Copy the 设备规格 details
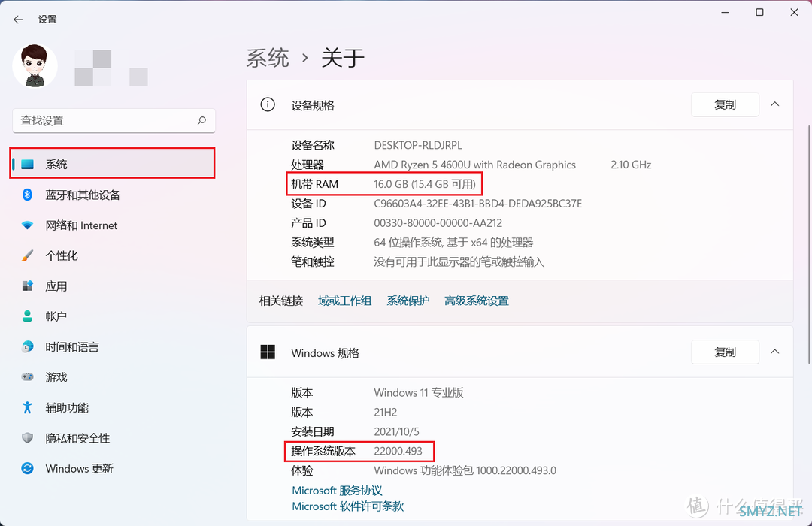This screenshot has width=812, height=526. point(725,105)
